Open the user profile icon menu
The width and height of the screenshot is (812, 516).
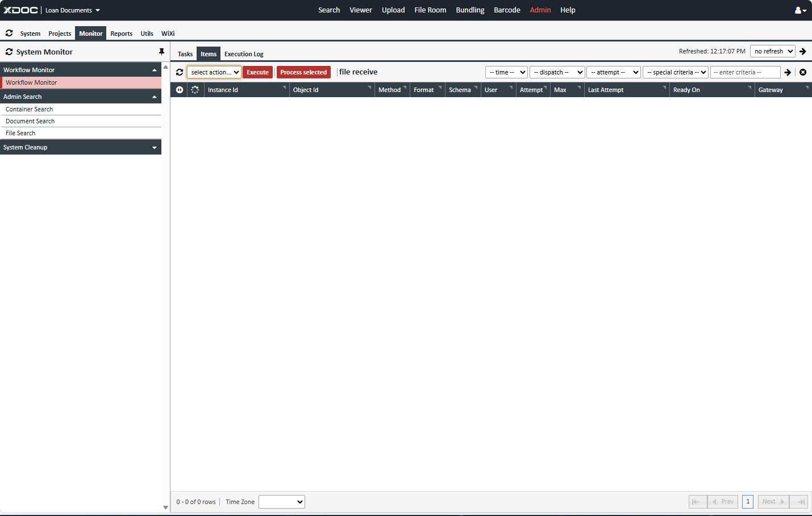[x=800, y=10]
